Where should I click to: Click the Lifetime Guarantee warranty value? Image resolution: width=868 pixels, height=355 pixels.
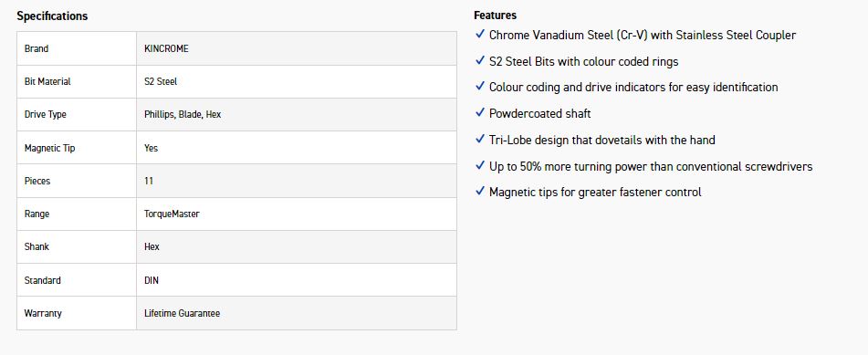point(183,313)
